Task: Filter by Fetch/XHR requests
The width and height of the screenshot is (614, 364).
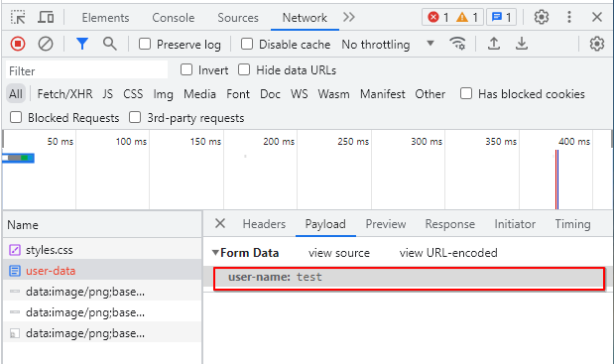Action: [x=65, y=94]
